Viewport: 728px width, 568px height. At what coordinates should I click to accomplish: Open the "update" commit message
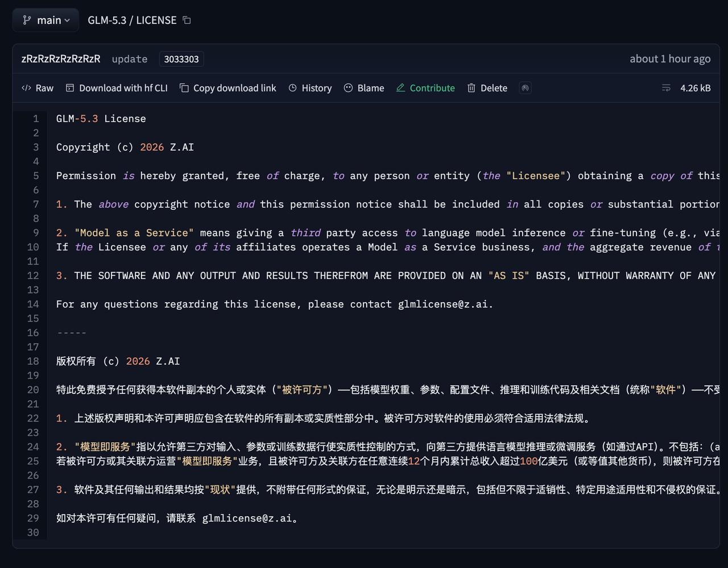click(x=130, y=59)
